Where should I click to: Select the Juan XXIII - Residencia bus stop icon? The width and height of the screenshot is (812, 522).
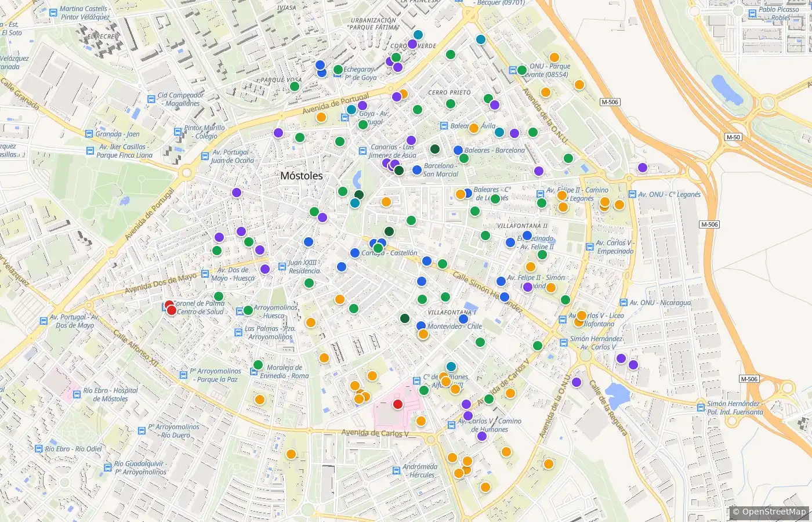282,267
